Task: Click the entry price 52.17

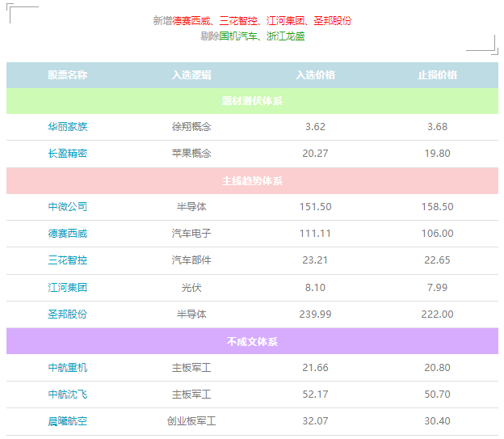Action: pyautogui.click(x=315, y=395)
